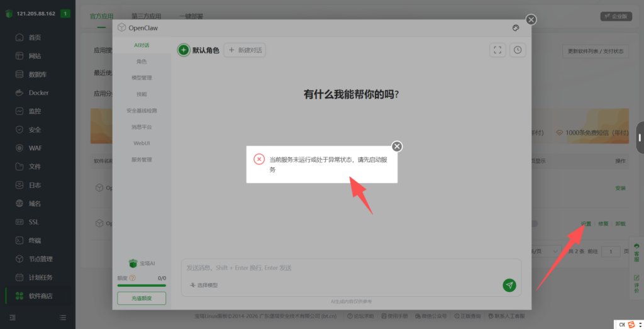Click the green send message button
This screenshot has height=329, width=644.
pos(509,285)
